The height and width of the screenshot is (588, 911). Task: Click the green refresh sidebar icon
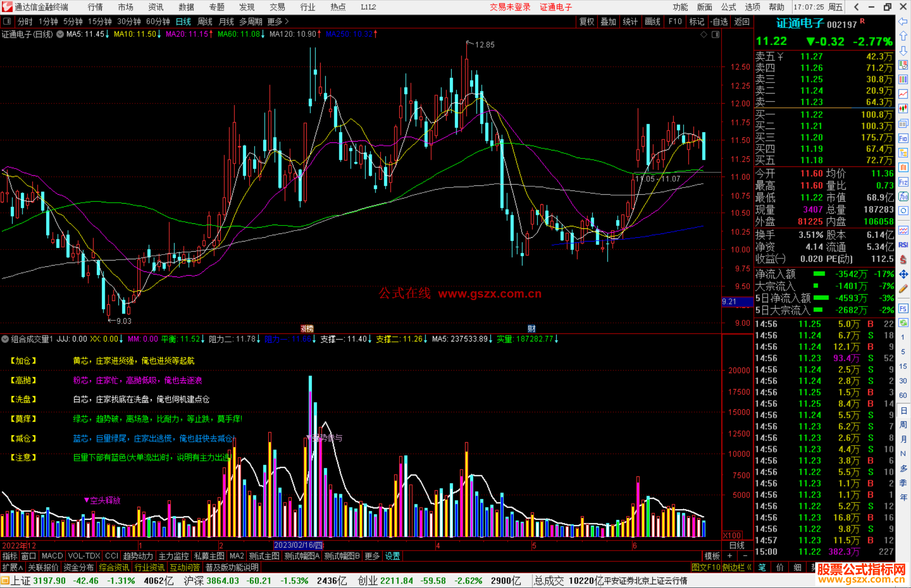pyautogui.click(x=903, y=323)
